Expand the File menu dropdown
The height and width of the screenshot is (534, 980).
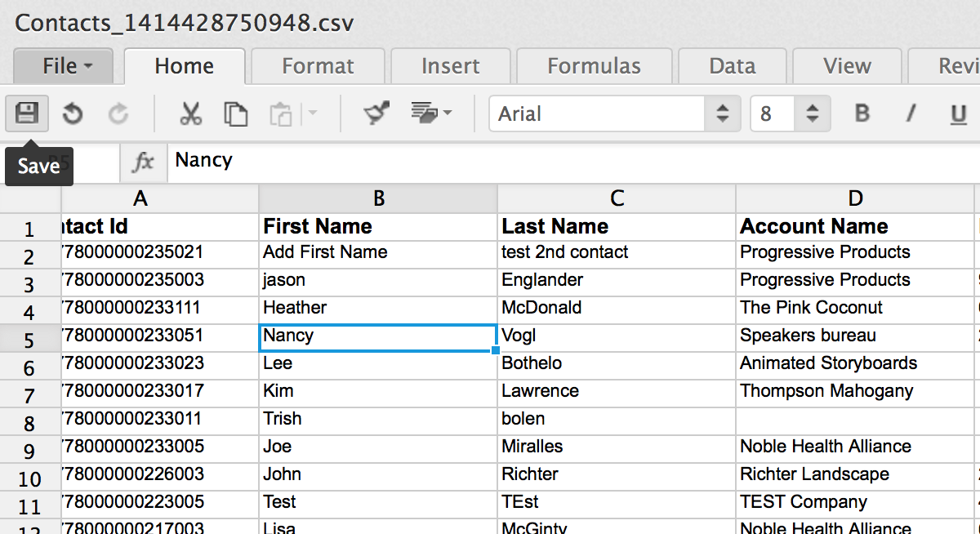tap(67, 65)
